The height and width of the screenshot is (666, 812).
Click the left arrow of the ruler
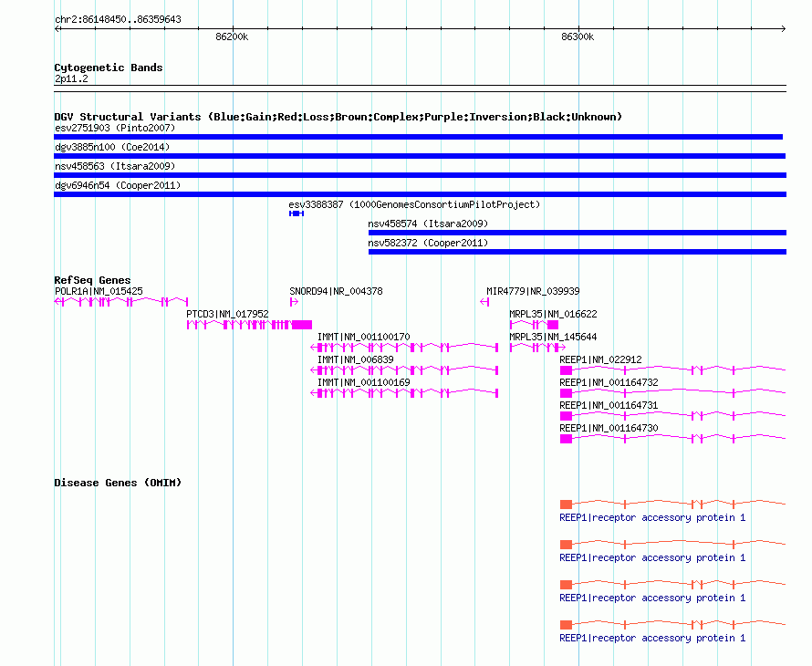pyautogui.click(x=57, y=29)
